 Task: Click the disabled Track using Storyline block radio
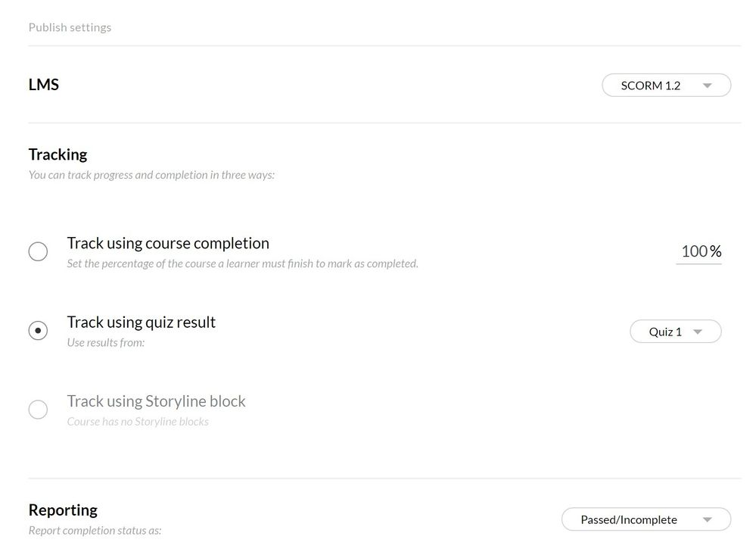tap(38, 410)
